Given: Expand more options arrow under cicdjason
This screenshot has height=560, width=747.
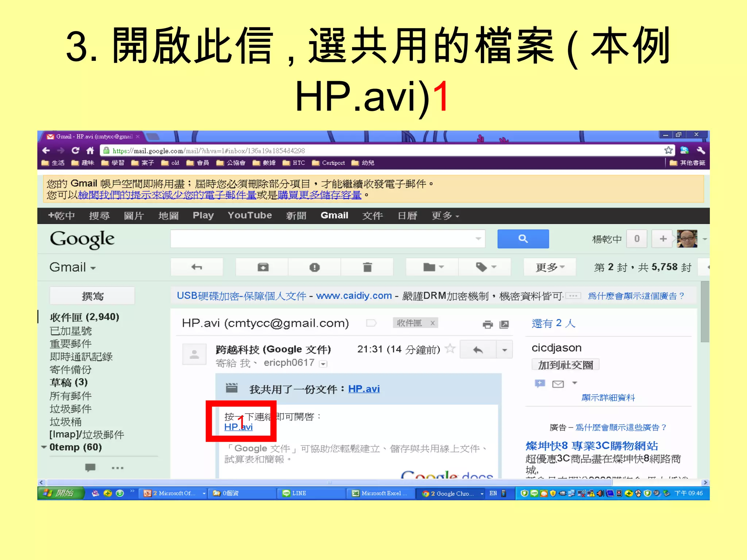Looking at the screenshot, I should (574, 383).
